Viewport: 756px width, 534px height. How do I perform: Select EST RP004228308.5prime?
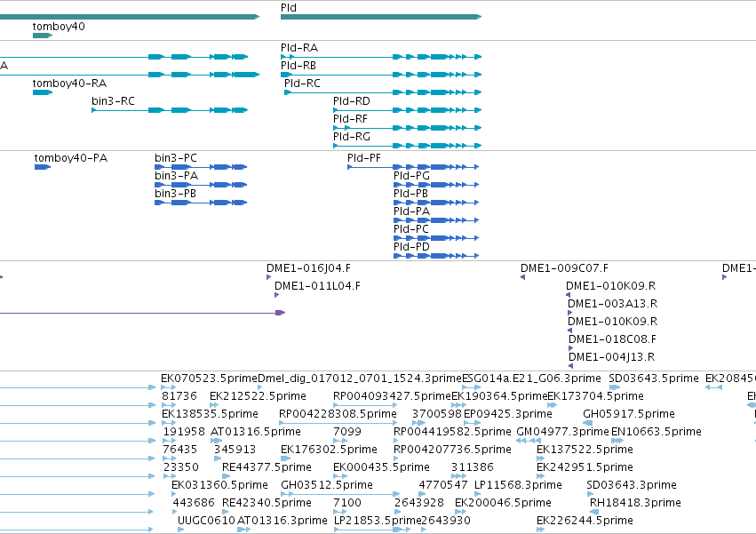(338, 423)
